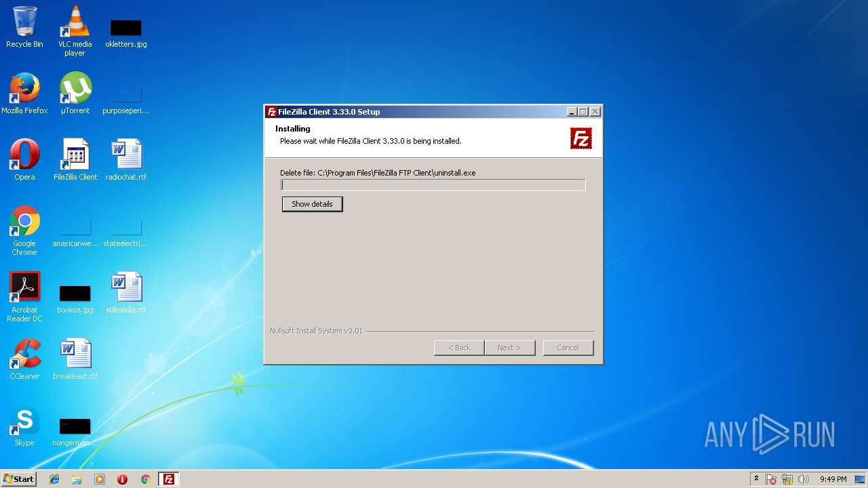This screenshot has height=488, width=868.
Task: Click the disabled Back button
Action: [x=459, y=348]
